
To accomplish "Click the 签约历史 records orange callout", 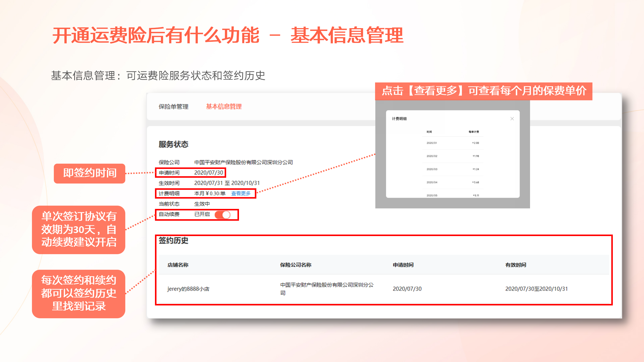I will pyautogui.click(x=79, y=294).
